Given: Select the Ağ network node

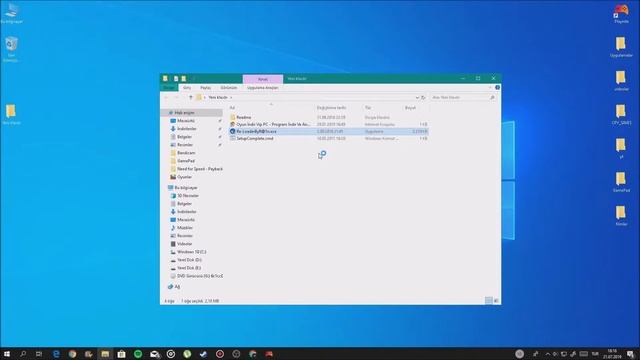Looking at the screenshot, I should (177, 287).
